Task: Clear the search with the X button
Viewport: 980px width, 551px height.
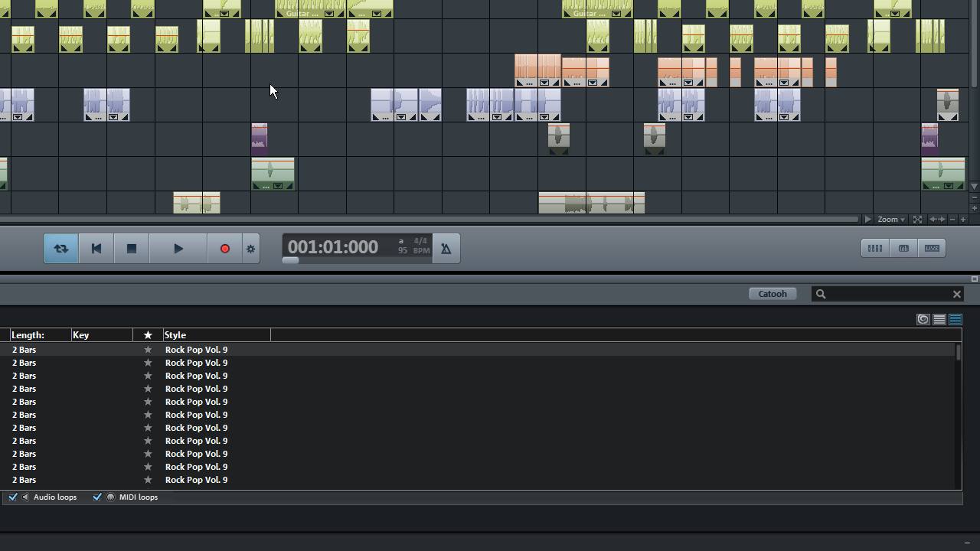Action: pos(956,294)
